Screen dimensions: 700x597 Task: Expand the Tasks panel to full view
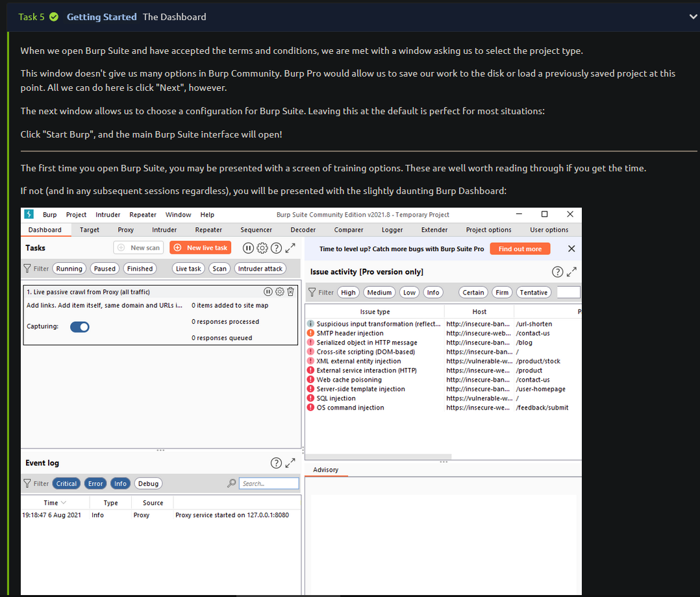click(x=290, y=248)
